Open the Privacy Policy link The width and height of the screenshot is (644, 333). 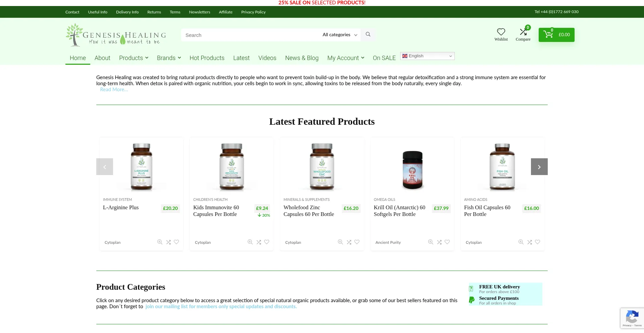pos(254,12)
